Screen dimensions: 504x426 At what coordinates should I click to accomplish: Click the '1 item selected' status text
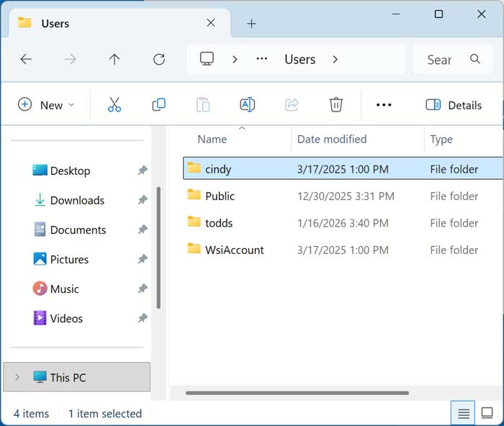click(105, 414)
